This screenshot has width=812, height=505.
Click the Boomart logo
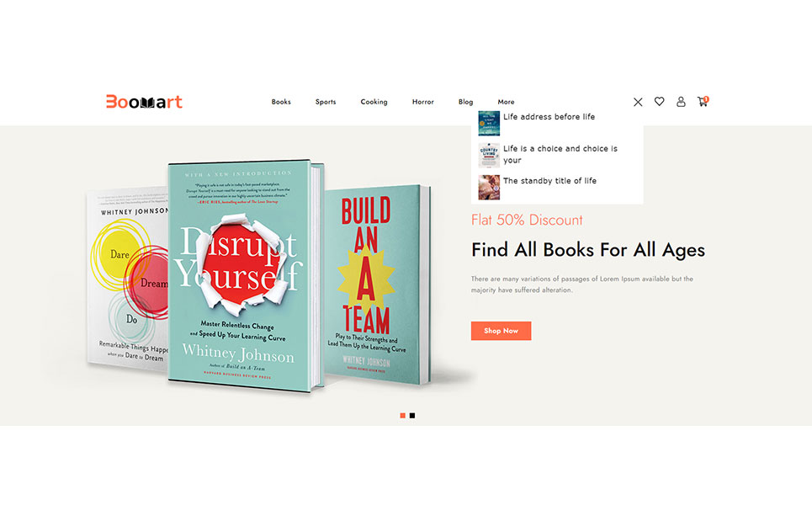pyautogui.click(x=144, y=102)
